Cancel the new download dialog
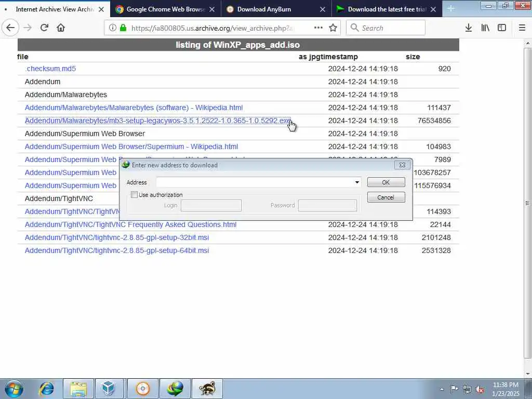This screenshot has width=532, height=399. coord(386,197)
